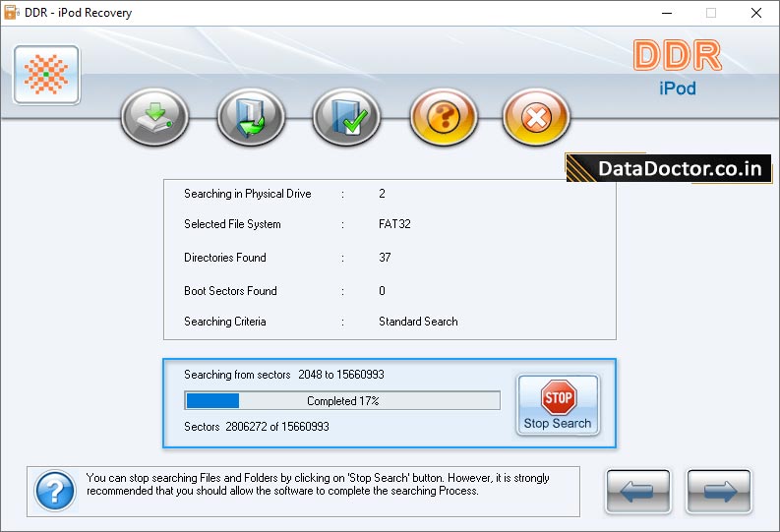Minimize the DDR iPod Recovery window
Viewport: 780px width, 532px height.
click(x=667, y=13)
